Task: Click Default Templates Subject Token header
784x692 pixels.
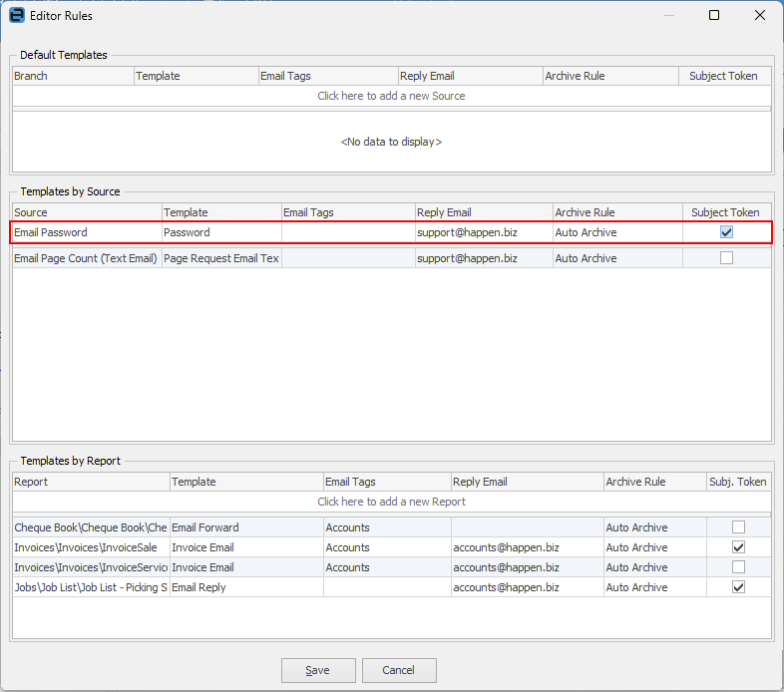Action: click(x=725, y=76)
